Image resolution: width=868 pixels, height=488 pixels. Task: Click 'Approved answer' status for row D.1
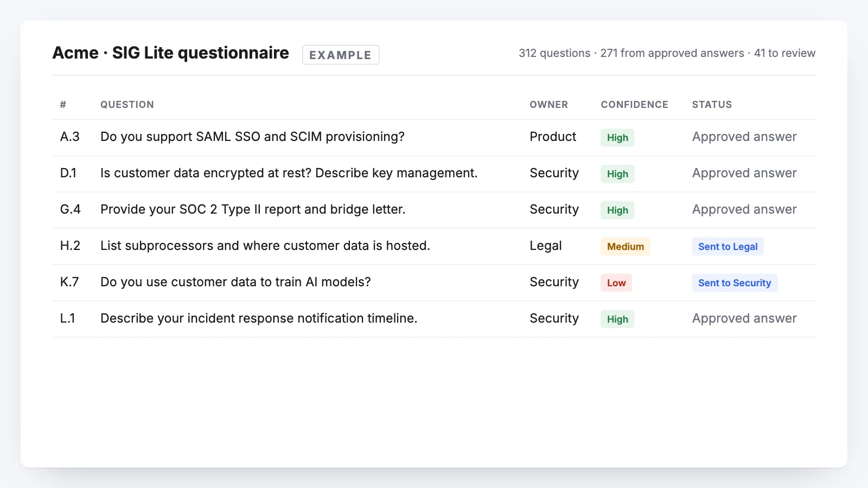[x=744, y=173]
